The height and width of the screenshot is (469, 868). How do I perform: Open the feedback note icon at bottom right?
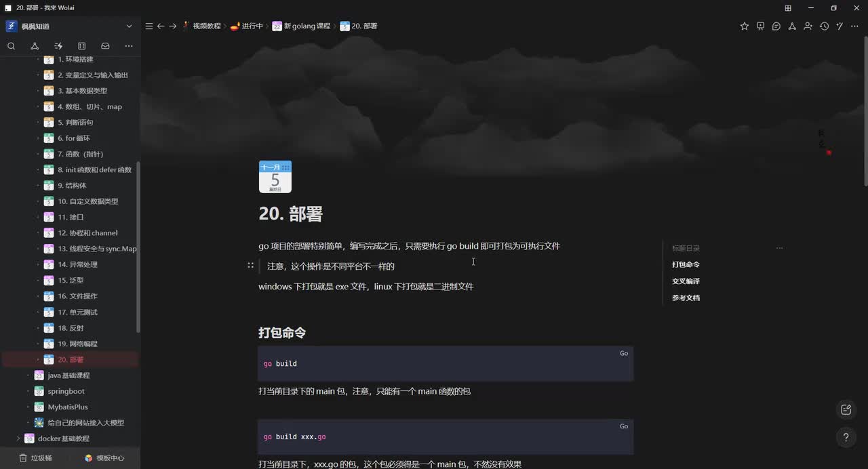coord(846,409)
